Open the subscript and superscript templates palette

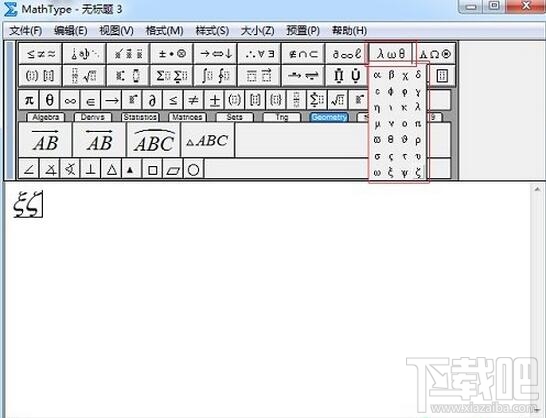(128, 76)
